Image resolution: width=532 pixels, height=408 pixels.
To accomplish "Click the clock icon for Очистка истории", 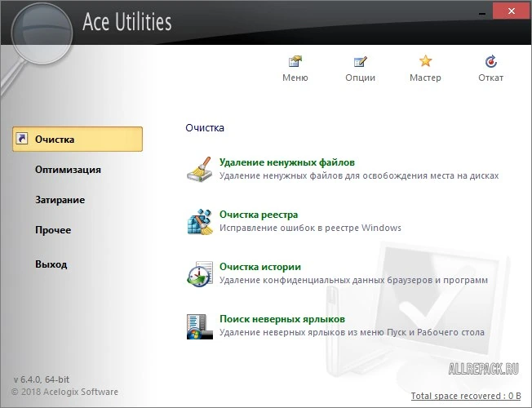I will [x=200, y=273].
